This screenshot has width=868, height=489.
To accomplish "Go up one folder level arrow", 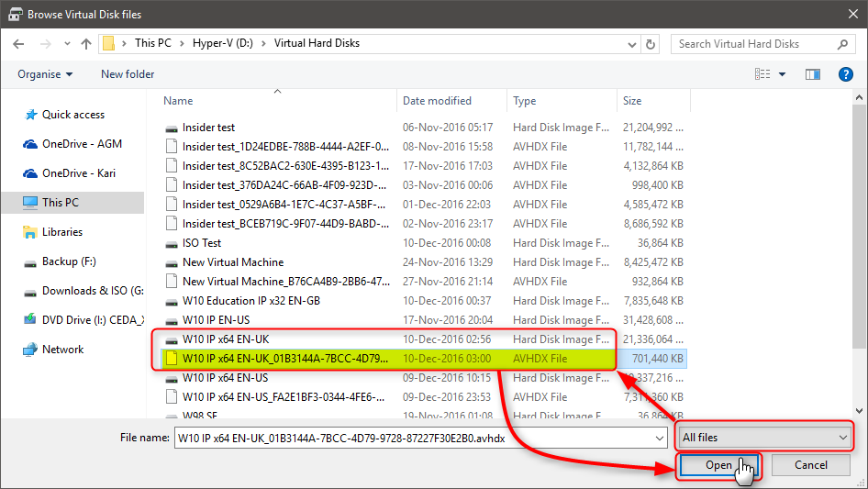I will click(86, 44).
